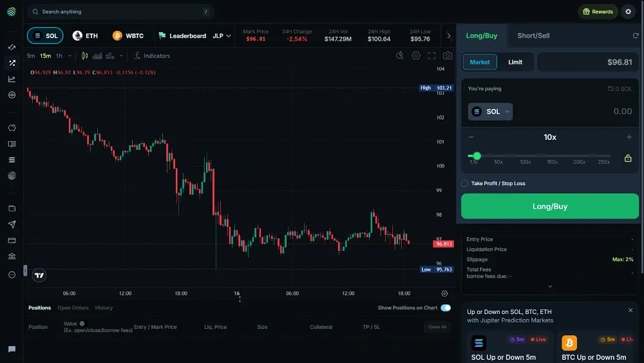644x363 pixels.
Task: Click the Jupiter logo in the sidebar
Action: [x=12, y=12]
